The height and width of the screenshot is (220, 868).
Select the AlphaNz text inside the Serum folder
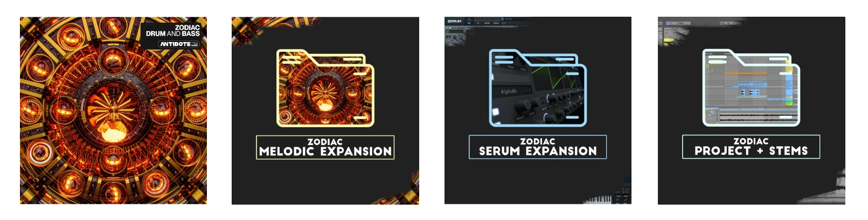(x=509, y=92)
